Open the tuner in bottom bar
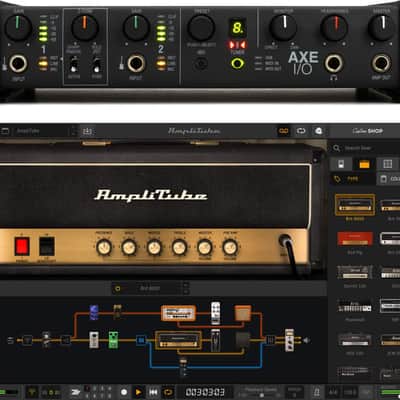 pyautogui.click(x=32, y=392)
